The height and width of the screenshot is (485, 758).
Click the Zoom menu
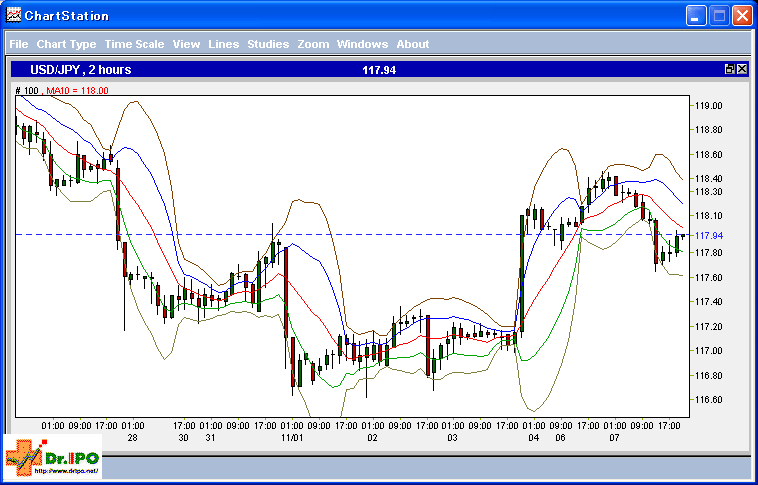(313, 44)
